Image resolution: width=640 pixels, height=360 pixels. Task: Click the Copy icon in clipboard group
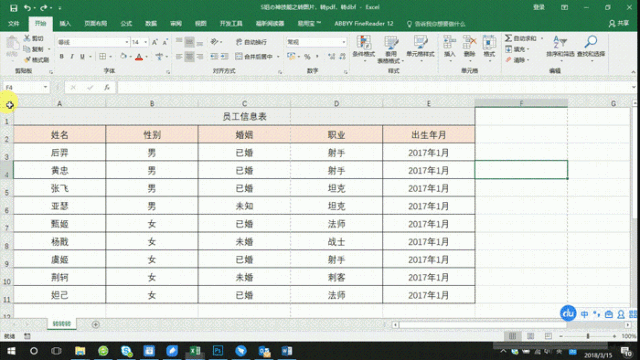(27, 49)
